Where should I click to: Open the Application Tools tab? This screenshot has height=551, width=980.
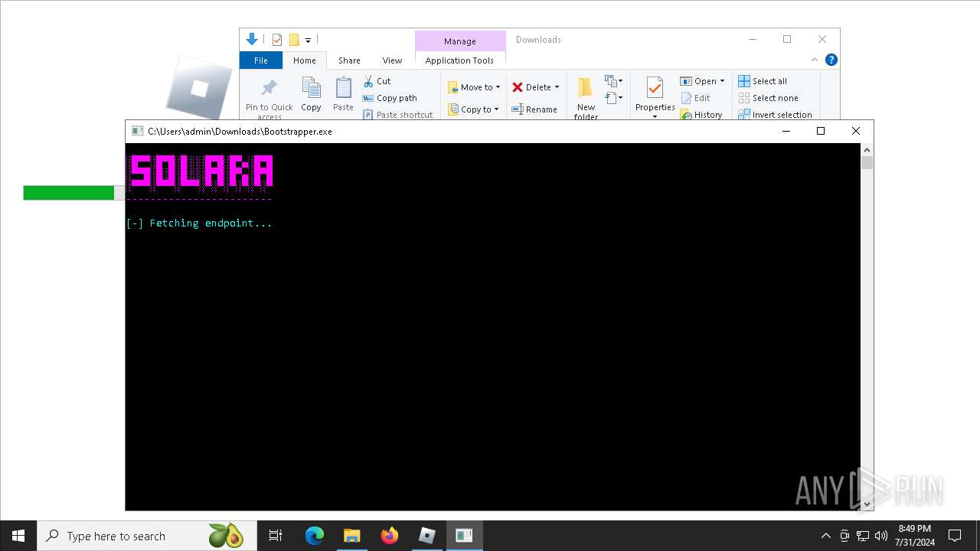(x=459, y=60)
